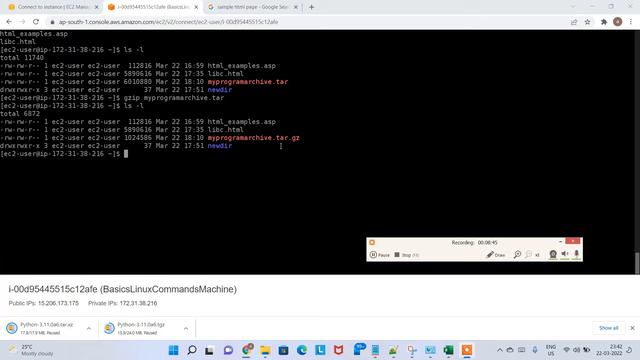Toggle the microphone in recorder bar
The width and height of the screenshot is (640, 360).
tap(576, 254)
